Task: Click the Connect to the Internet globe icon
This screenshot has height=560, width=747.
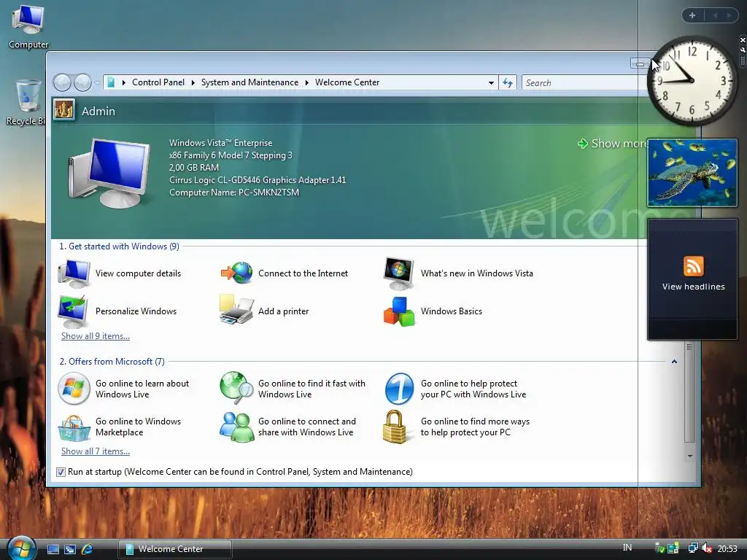Action: [237, 273]
